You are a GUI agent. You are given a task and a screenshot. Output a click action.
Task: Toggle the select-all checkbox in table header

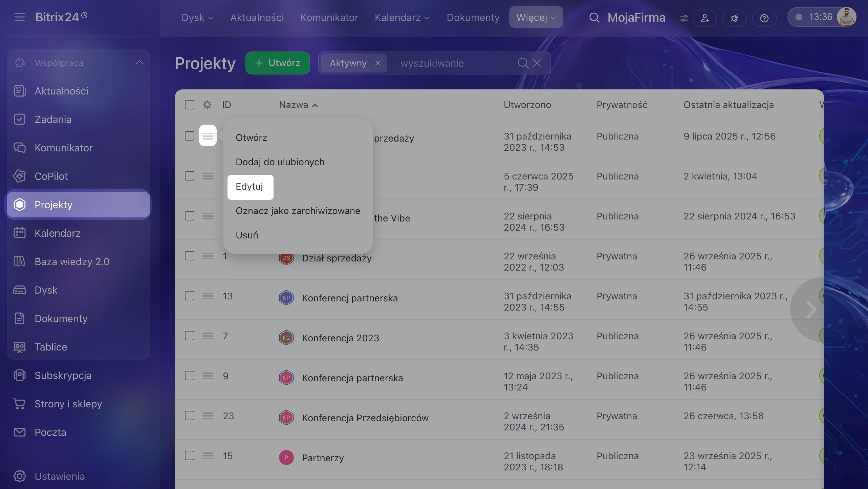click(190, 105)
